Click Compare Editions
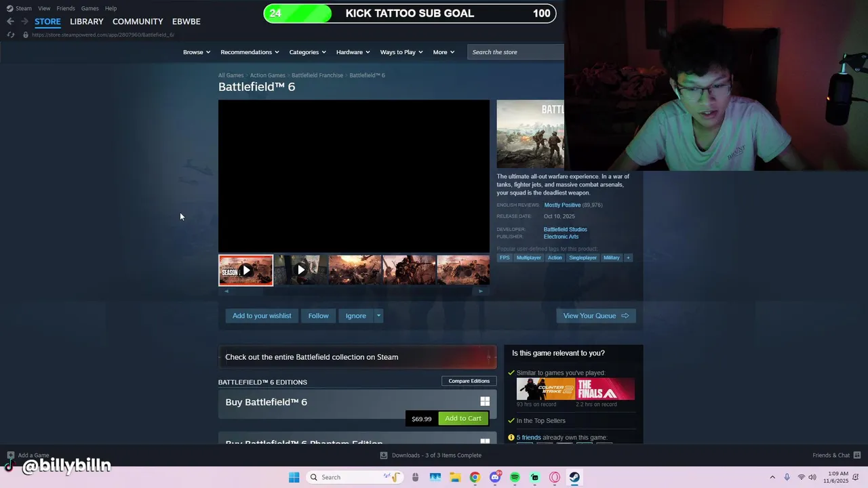The height and width of the screenshot is (488, 868). click(x=469, y=381)
